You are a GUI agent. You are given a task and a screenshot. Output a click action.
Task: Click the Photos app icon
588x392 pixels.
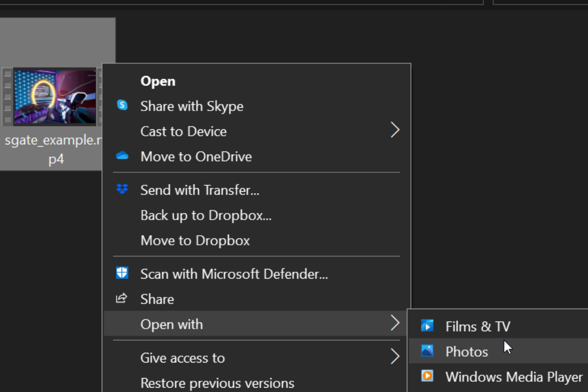point(427,350)
